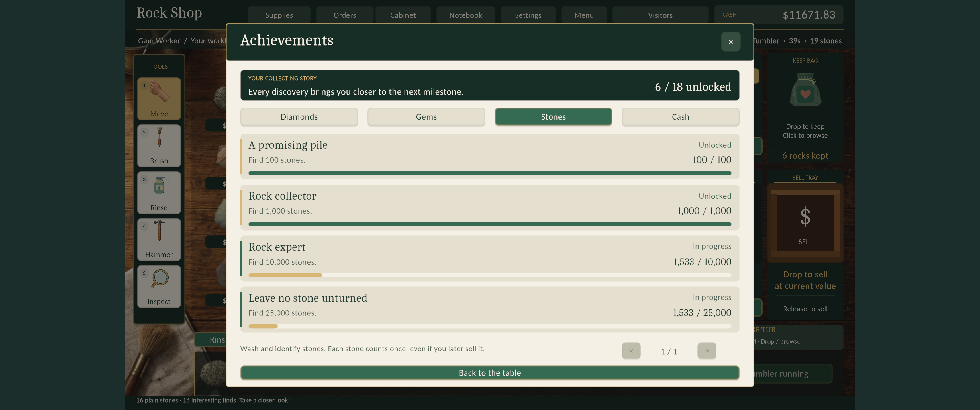Click the '19 stones' tumbler status
980x410 pixels.
click(826, 41)
